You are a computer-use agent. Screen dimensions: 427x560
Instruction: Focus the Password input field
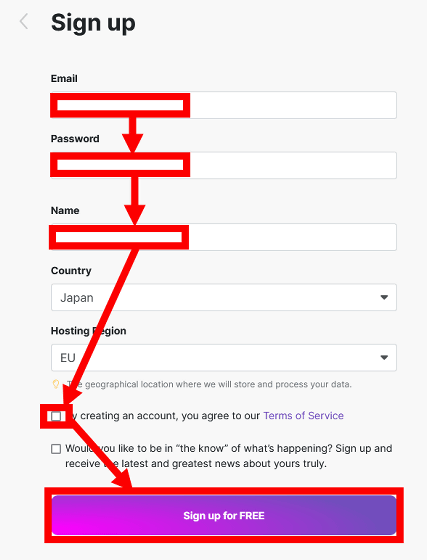(224, 165)
